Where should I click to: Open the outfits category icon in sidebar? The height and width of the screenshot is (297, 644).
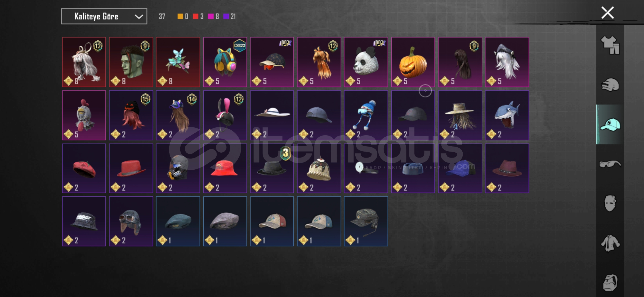(610, 45)
